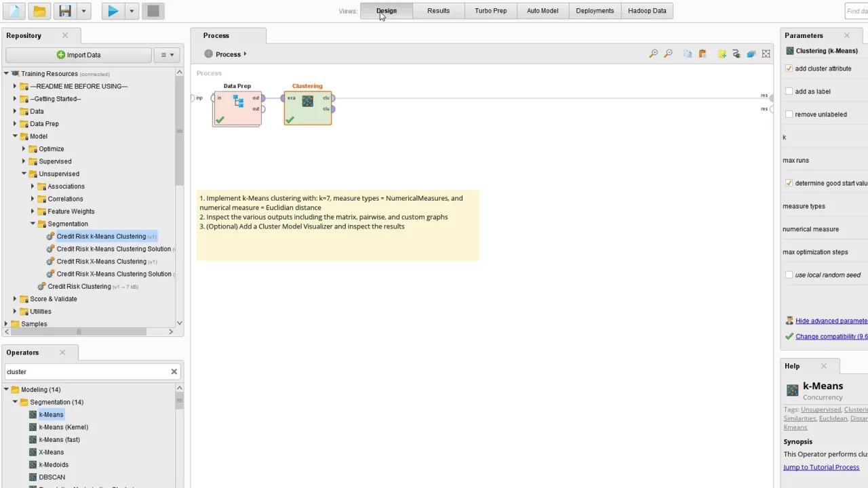The image size is (868, 488).
Task: Collapse the Model folder
Action: [x=15, y=136]
